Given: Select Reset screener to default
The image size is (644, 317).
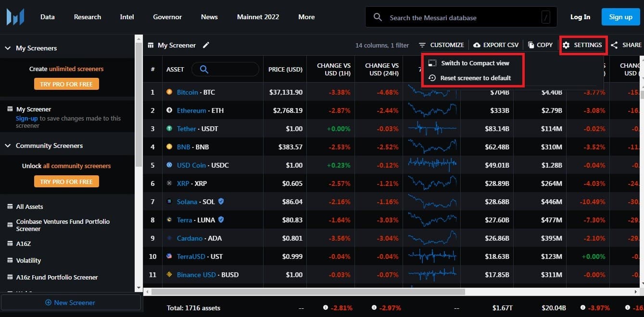Looking at the screenshot, I should [x=470, y=78].
